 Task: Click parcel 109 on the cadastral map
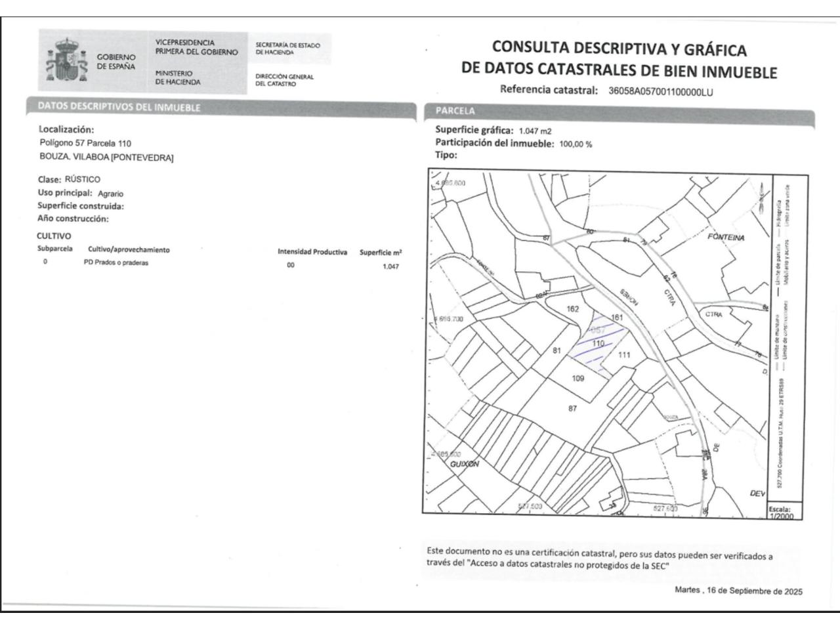click(x=577, y=378)
